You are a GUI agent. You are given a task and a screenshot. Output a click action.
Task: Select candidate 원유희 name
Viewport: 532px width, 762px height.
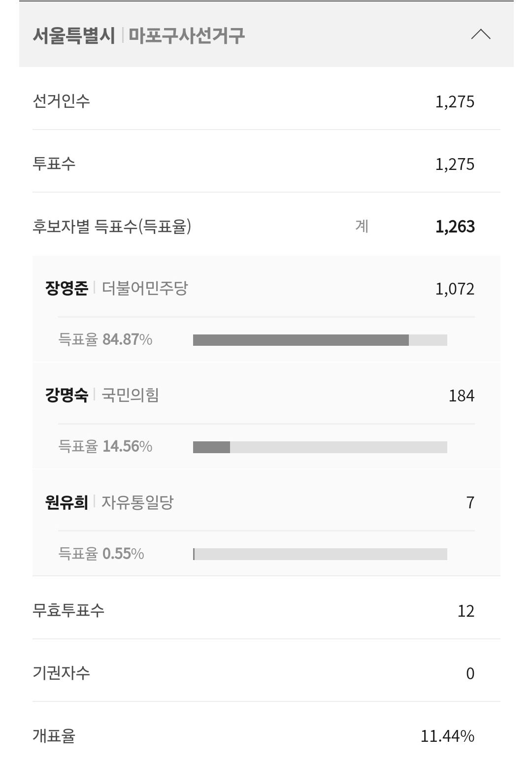pyautogui.click(x=66, y=502)
